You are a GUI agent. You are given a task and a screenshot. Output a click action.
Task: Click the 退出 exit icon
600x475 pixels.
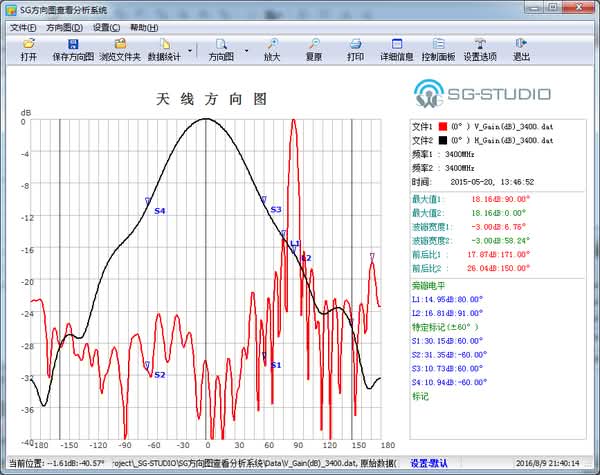point(521,44)
